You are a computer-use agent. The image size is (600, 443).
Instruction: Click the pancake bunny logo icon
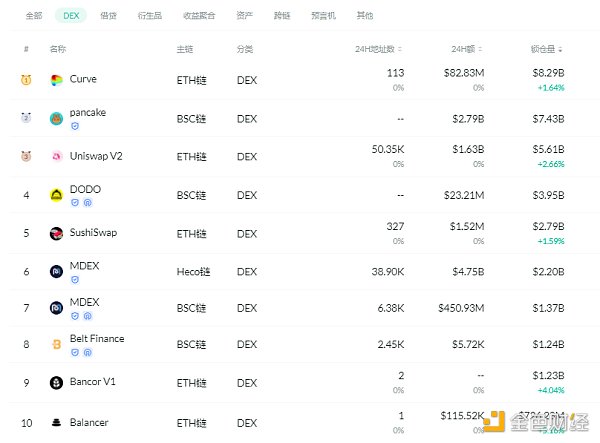tap(56, 120)
